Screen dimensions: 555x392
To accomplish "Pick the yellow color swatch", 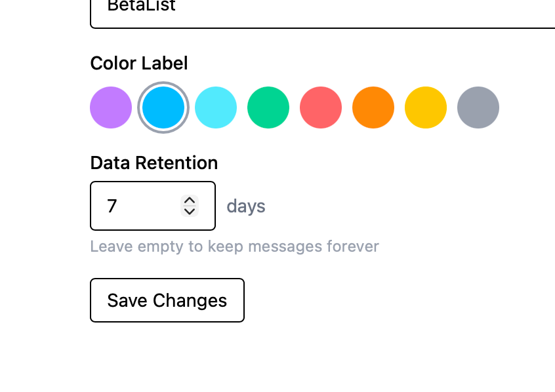I will point(426,108).
